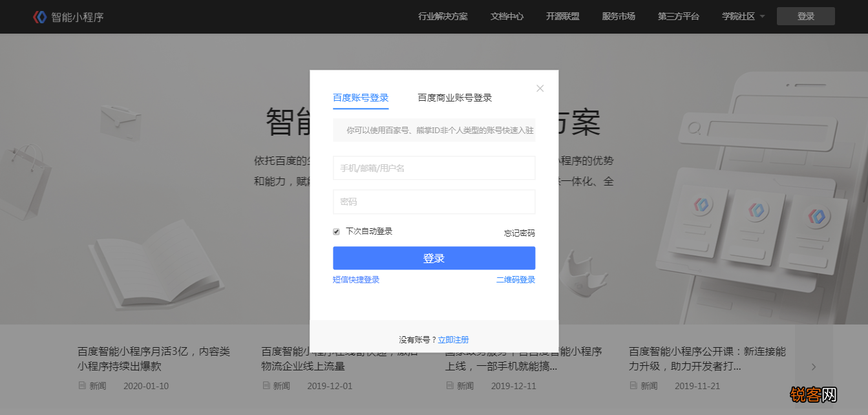Click the notice about 百家号 quick entry
868x415 pixels.
(x=434, y=130)
